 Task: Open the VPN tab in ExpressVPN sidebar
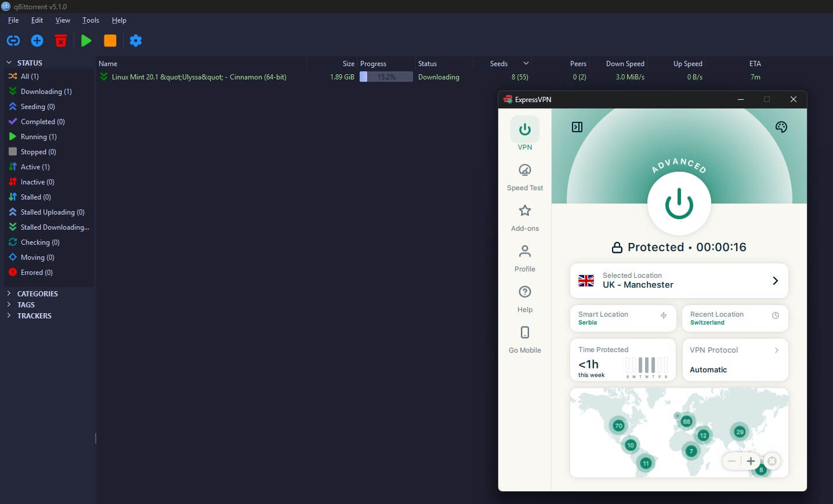(525, 134)
